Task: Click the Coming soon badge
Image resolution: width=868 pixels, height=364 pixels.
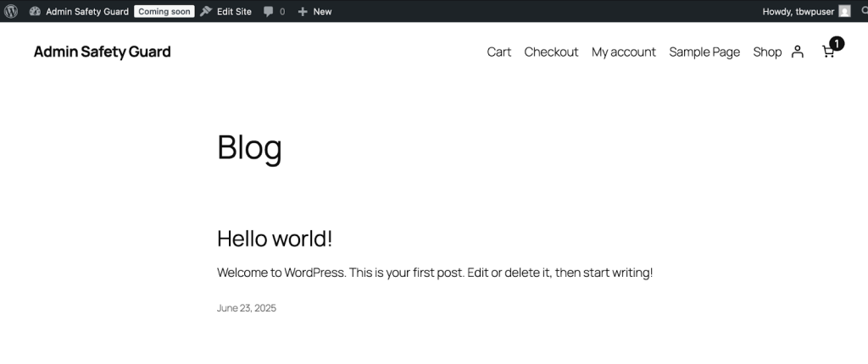Action: (164, 11)
